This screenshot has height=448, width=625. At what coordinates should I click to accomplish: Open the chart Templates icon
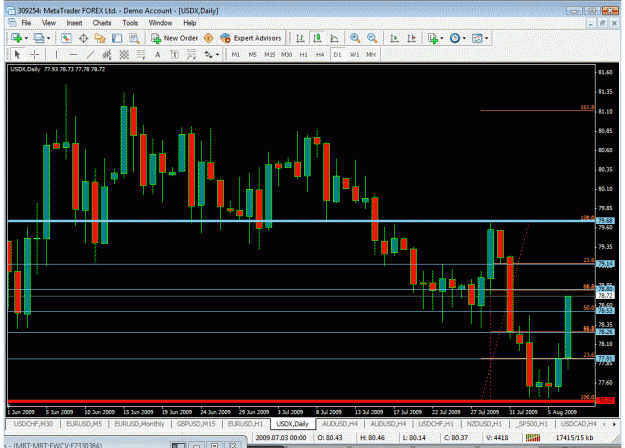tap(477, 38)
